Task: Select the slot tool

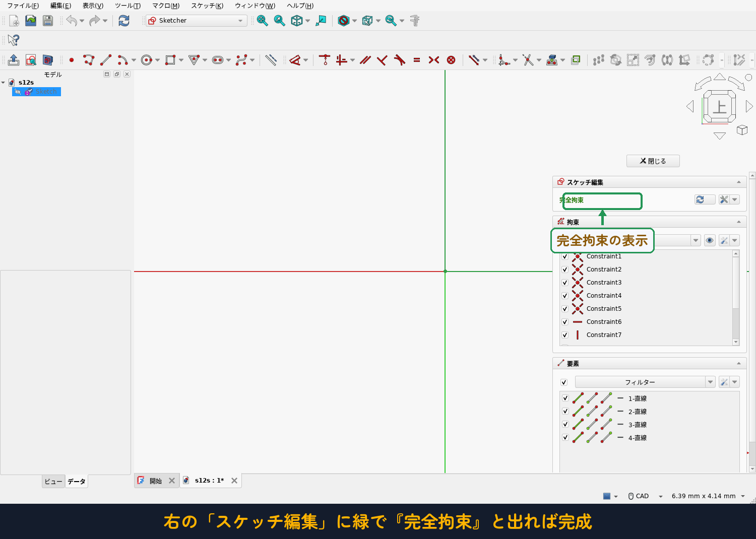Action: click(x=218, y=60)
